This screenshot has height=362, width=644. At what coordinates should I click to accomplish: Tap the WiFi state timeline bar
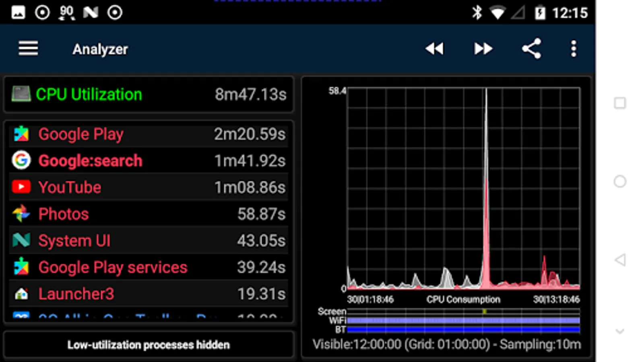[463, 321]
